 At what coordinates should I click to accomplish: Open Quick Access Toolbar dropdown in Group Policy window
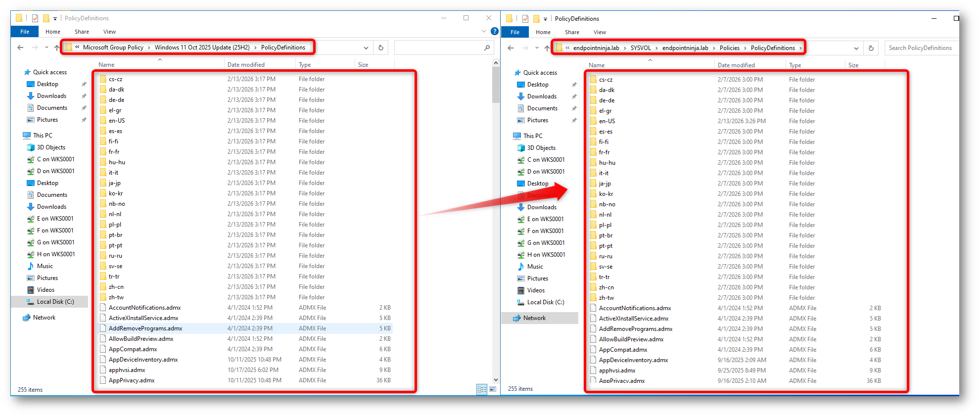pos(55,19)
